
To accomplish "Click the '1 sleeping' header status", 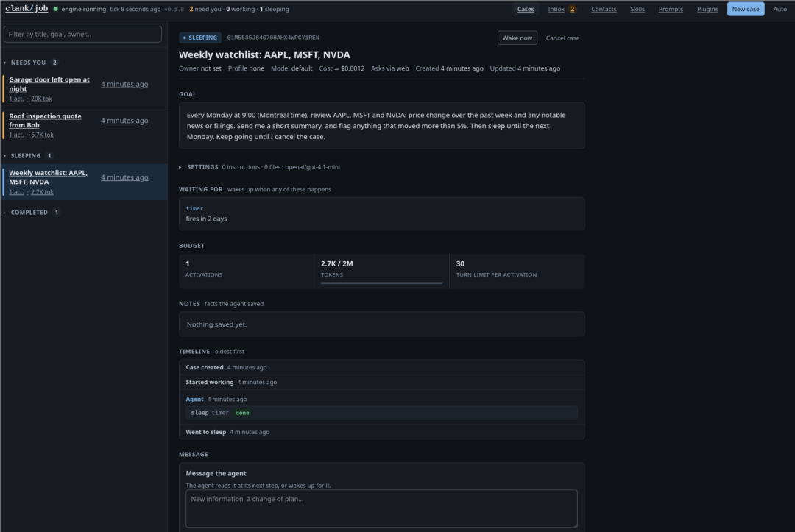I will (x=275, y=9).
